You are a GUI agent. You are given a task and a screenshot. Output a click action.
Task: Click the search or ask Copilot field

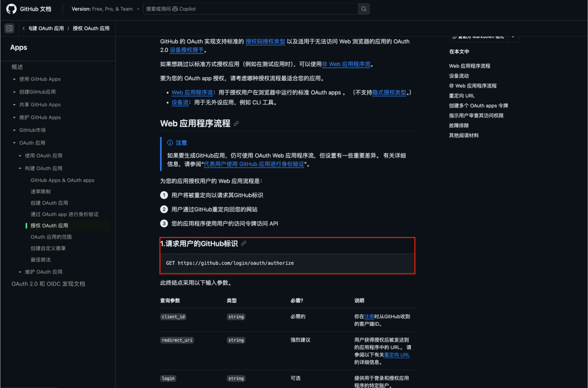(x=251, y=9)
